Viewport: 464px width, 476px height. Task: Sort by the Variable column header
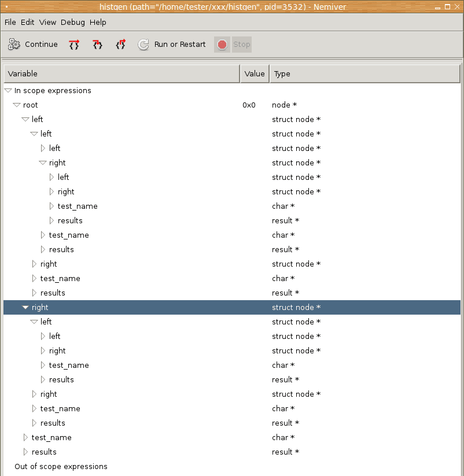pyautogui.click(x=121, y=74)
